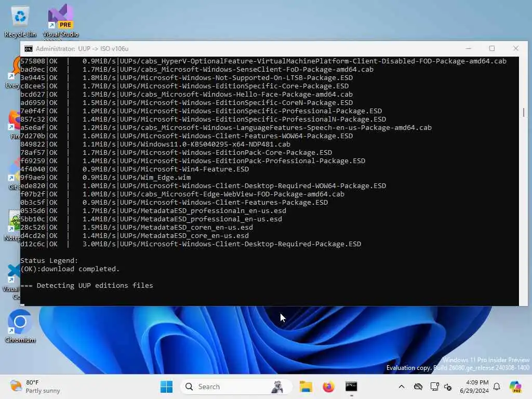Click the taskbar Search box
The height and width of the screenshot is (399, 532).
pyautogui.click(x=236, y=387)
